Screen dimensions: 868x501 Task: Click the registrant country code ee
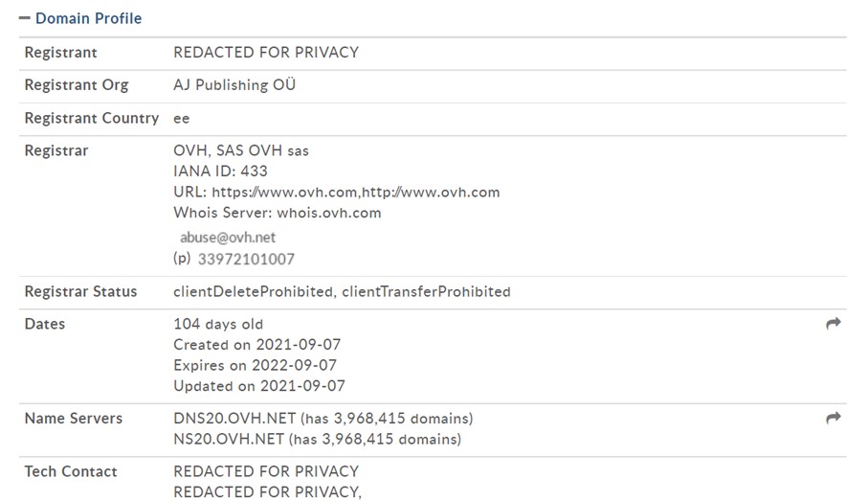pos(182,119)
